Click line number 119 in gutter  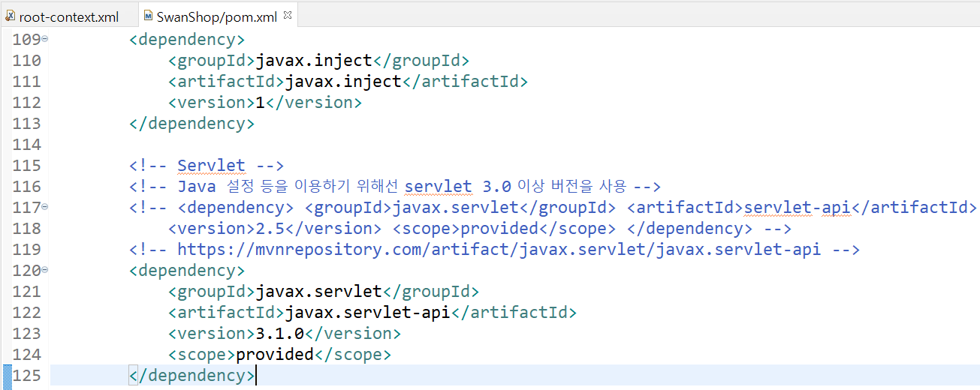[x=27, y=249]
